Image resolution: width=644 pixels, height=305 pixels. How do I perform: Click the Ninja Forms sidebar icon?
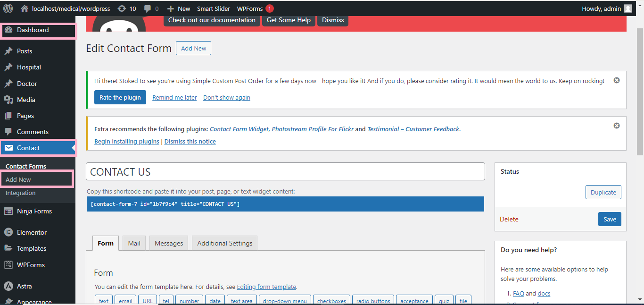[x=8, y=211]
